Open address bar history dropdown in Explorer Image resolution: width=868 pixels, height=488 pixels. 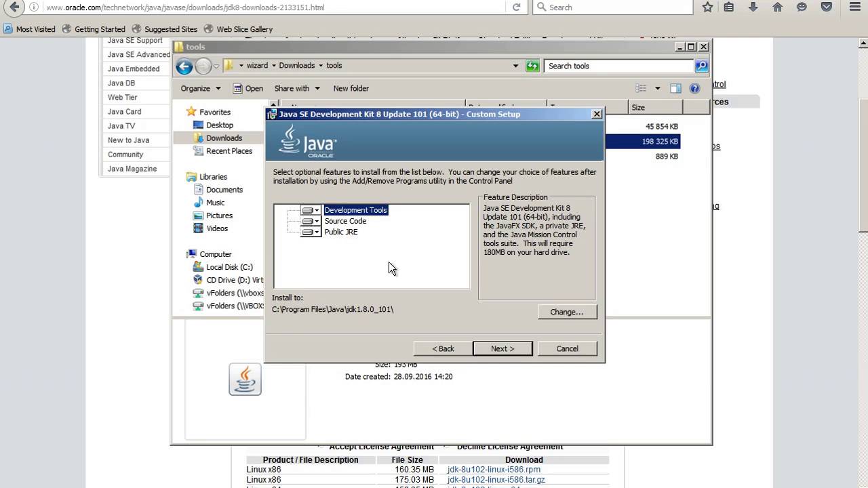point(515,66)
